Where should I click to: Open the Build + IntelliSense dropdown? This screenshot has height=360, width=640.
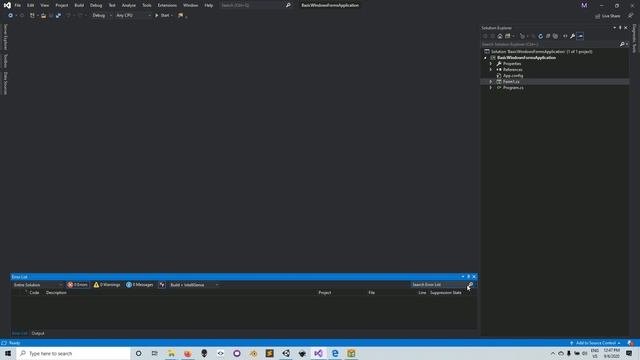coord(194,284)
